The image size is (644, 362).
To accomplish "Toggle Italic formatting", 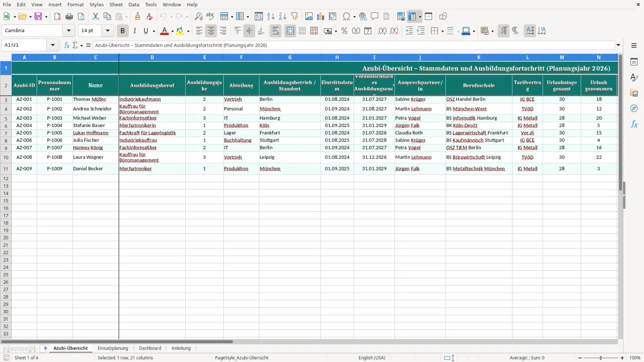I will (135, 31).
